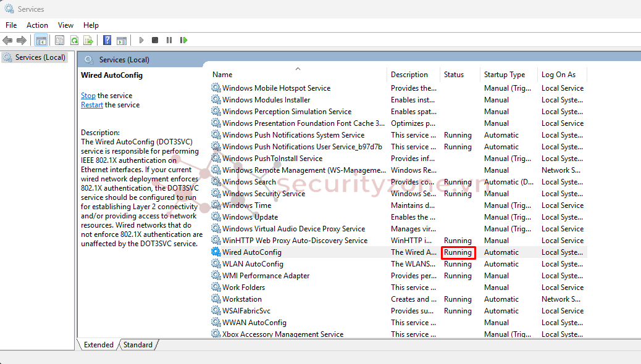Viewport: 641px width, 364px height.
Task: Select Services (Local) in the console tree
Action: 40,57
